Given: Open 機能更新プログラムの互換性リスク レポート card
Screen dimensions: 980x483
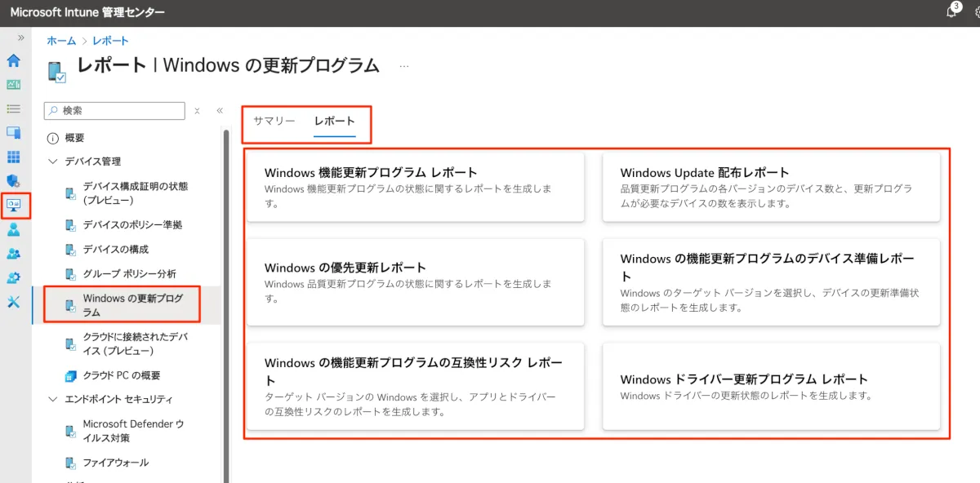Looking at the screenshot, I should pyautogui.click(x=416, y=386).
